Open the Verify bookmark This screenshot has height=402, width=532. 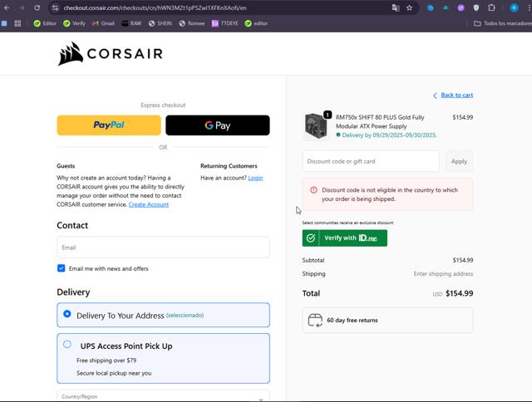click(74, 23)
